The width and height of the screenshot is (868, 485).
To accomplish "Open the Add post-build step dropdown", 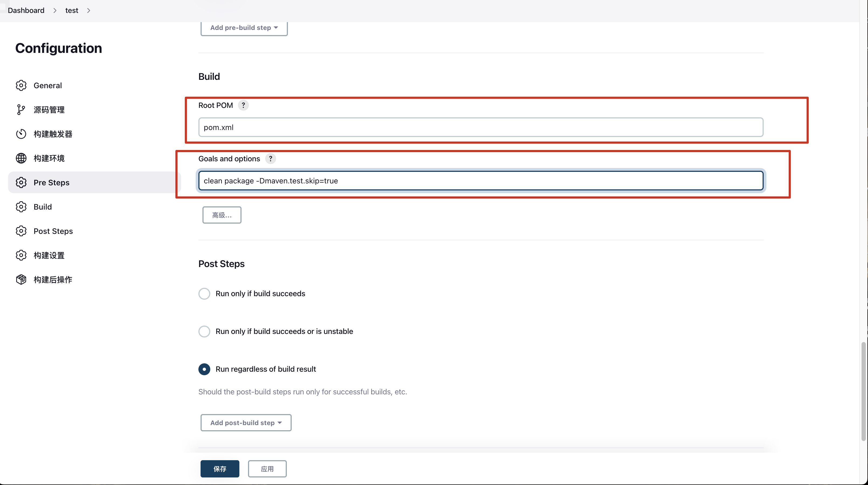I will (x=246, y=423).
